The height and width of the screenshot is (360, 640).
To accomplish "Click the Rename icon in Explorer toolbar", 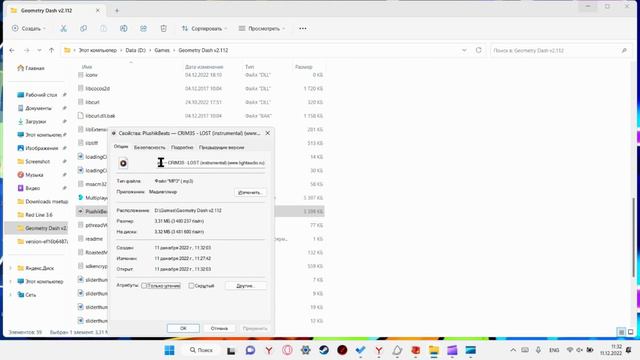I will [x=123, y=29].
